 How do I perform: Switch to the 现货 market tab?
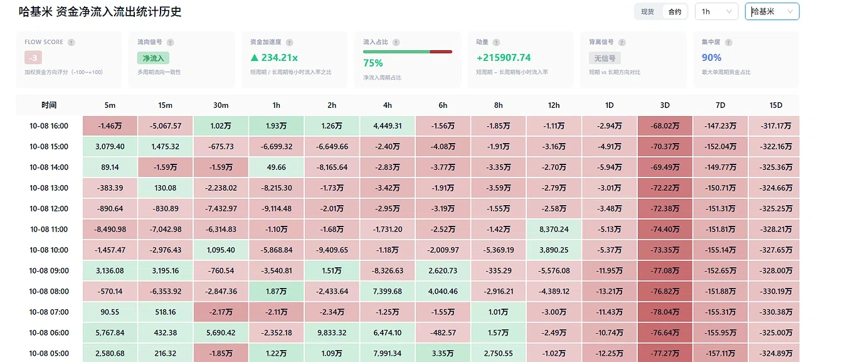point(648,11)
